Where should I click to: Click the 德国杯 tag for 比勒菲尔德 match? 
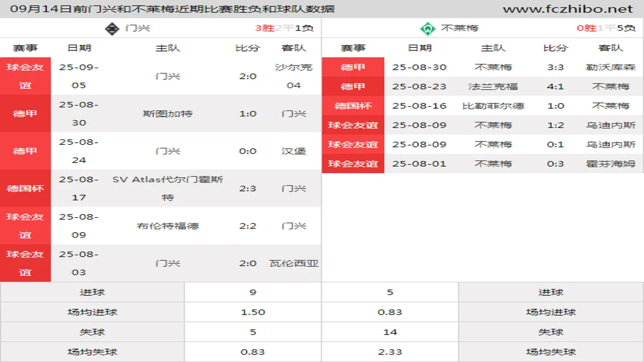tap(353, 106)
